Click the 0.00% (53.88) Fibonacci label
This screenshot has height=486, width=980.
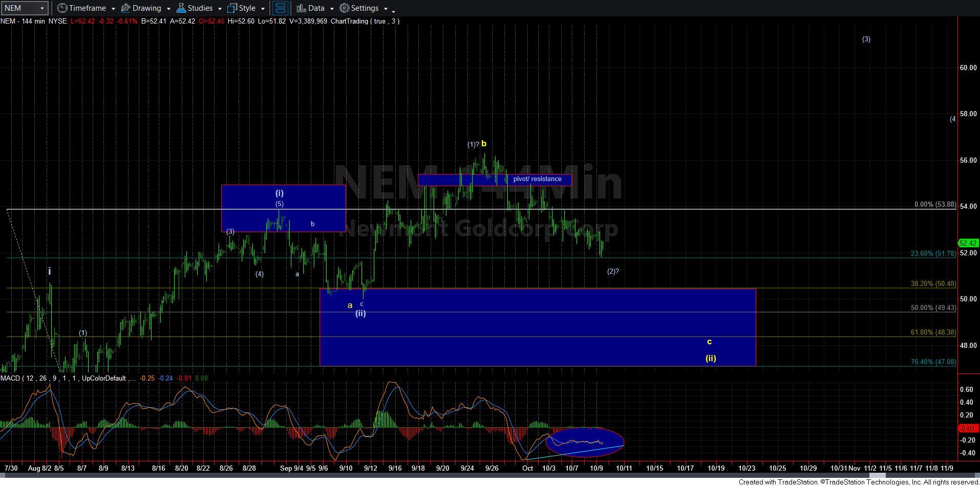pyautogui.click(x=935, y=204)
